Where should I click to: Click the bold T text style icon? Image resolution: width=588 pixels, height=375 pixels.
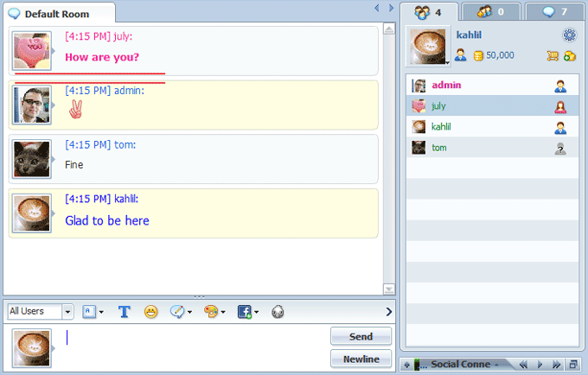pyautogui.click(x=124, y=312)
